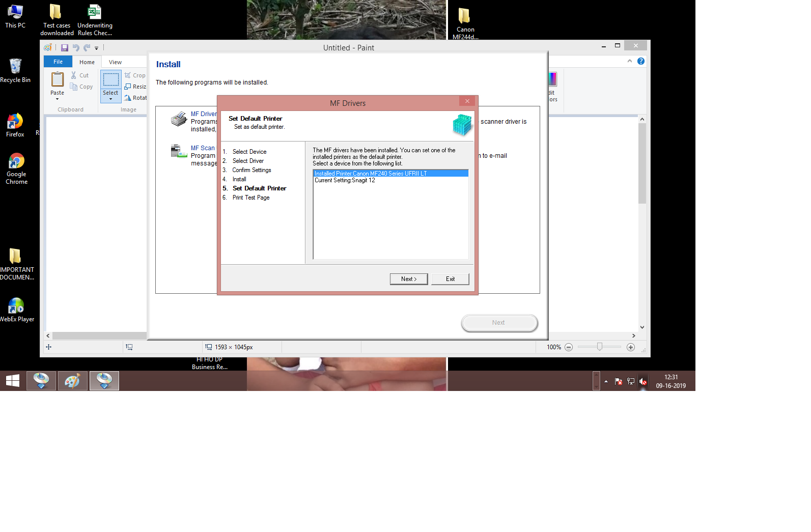Viewport: 811px width, 532px height.
Task: Click Redo in Paint quick access toolbar
Action: 87,48
